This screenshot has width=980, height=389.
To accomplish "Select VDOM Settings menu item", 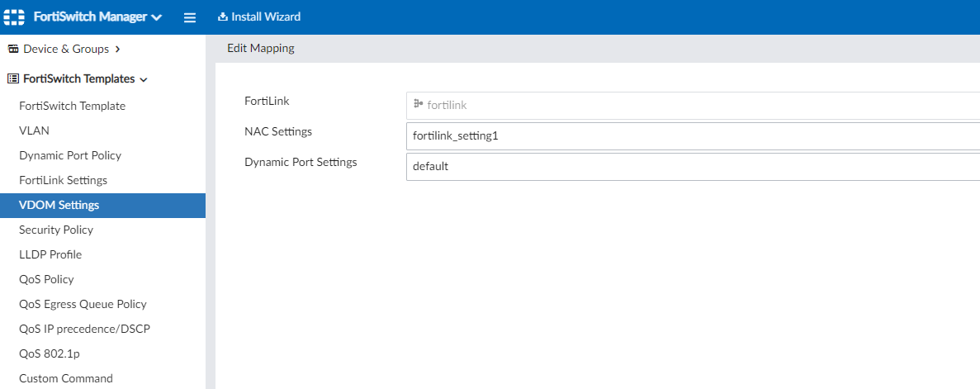I will pos(102,205).
